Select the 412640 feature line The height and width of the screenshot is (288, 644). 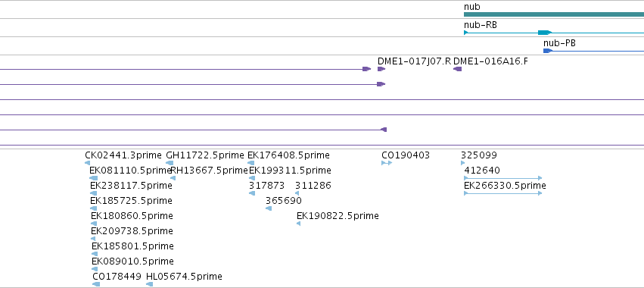[502, 178]
